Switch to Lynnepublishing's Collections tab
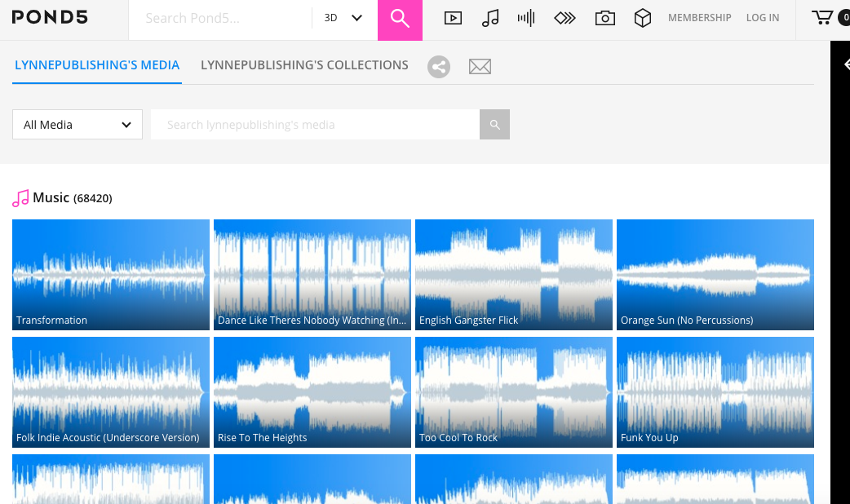Viewport: 850px width, 504px height. (x=304, y=65)
